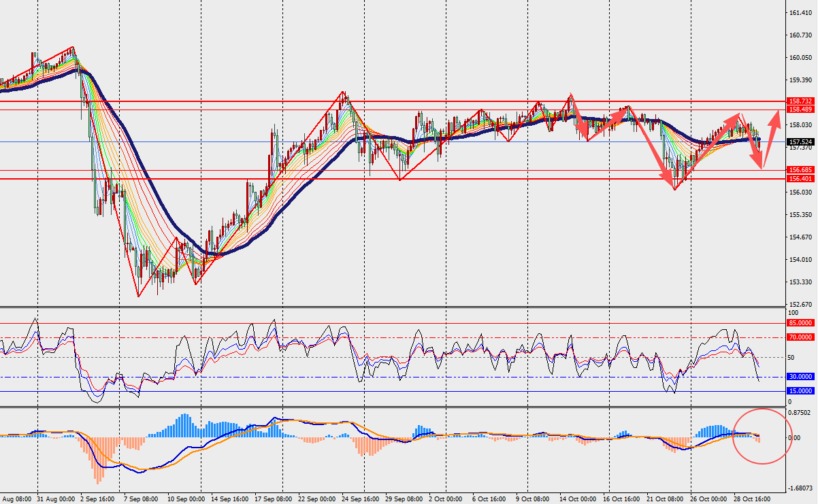Screen dimensions: 818x504
Task: Select the 153.330 price axis label
Action: [x=800, y=282]
